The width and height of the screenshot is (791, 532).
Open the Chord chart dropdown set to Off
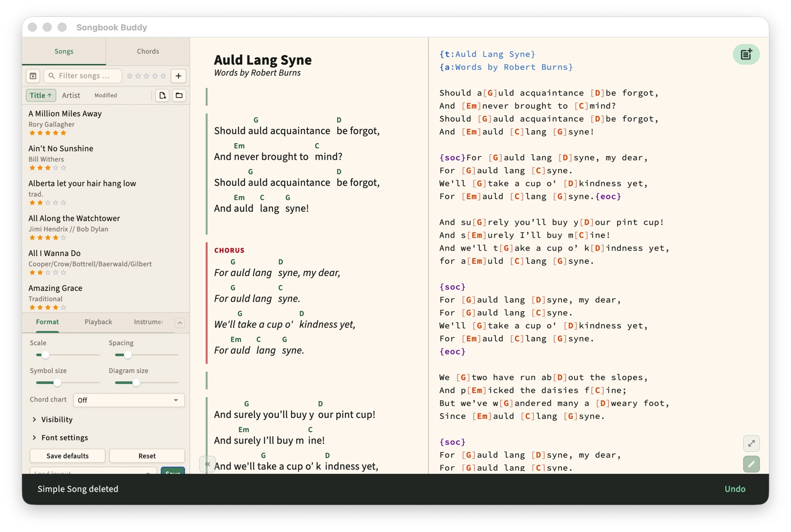[x=129, y=400]
